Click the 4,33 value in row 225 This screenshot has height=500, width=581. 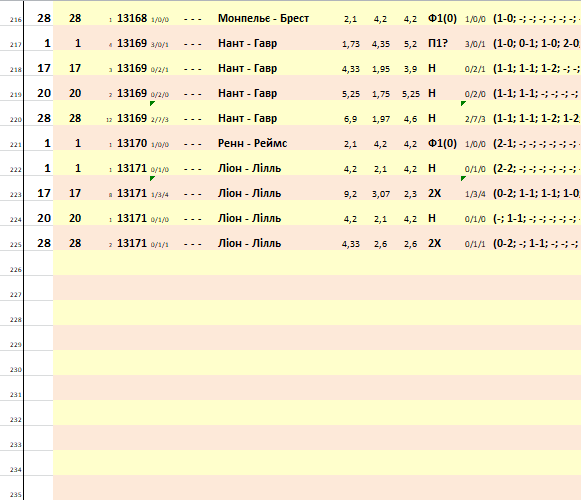[351, 244]
